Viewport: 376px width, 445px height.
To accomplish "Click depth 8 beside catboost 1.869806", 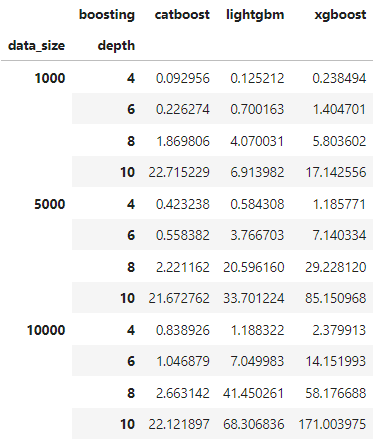I will click(x=131, y=141).
